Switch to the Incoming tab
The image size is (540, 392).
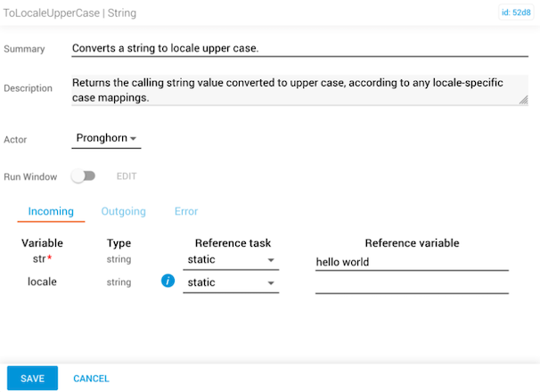(51, 211)
